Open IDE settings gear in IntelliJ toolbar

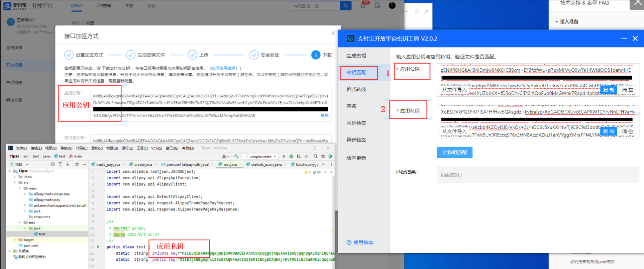click(x=323, y=156)
